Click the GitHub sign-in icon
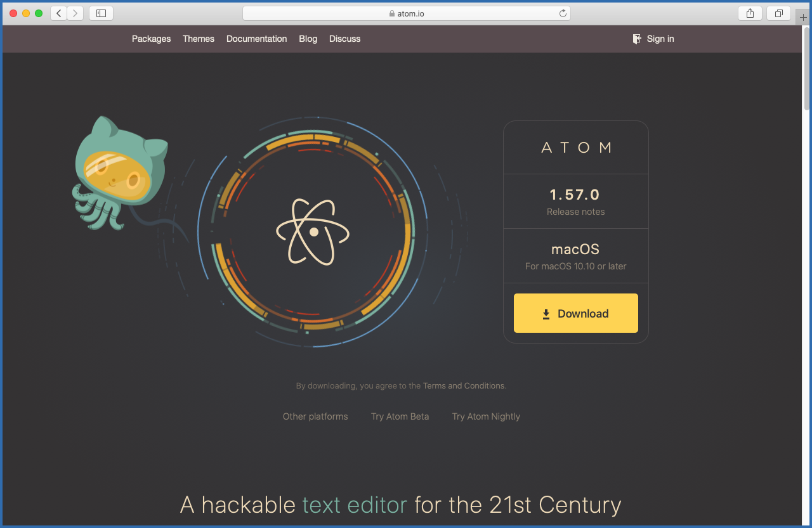This screenshot has width=812, height=528. [x=636, y=39]
